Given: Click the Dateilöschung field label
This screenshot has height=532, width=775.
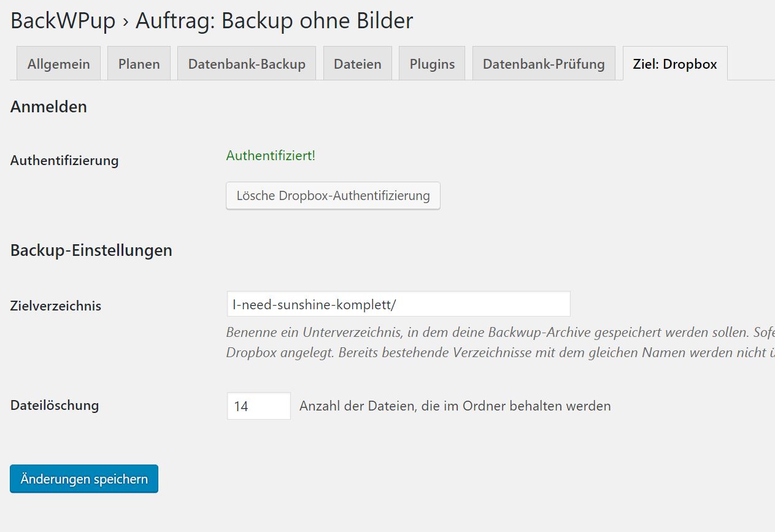Looking at the screenshot, I should pyautogui.click(x=55, y=405).
